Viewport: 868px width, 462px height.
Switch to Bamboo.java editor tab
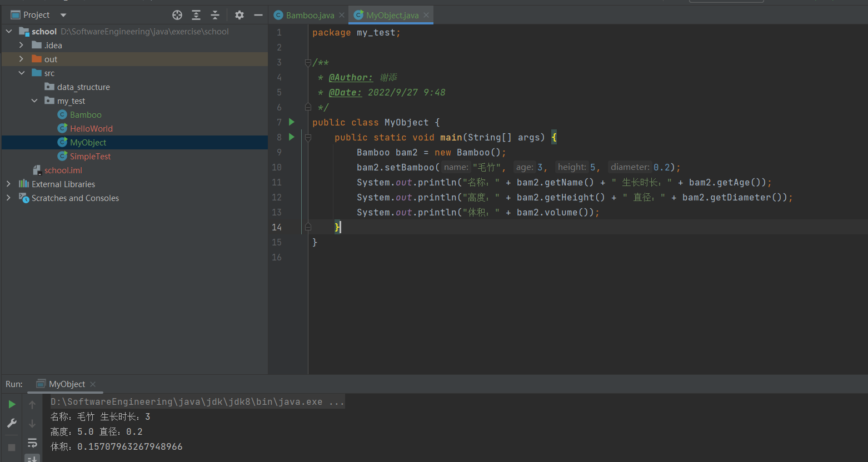point(310,15)
